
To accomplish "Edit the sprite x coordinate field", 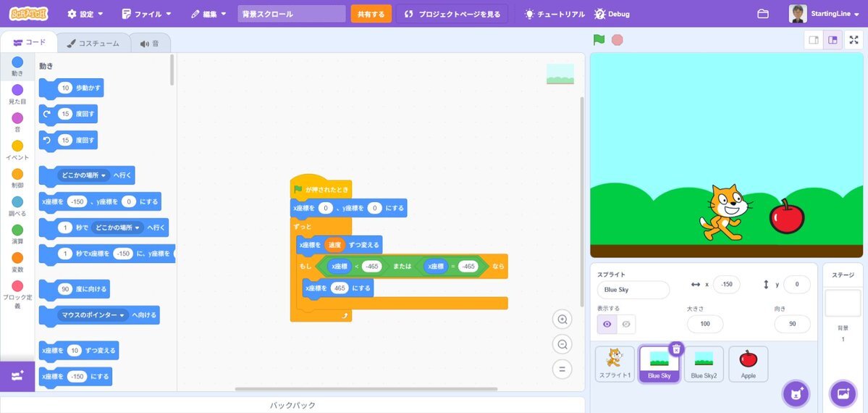I will (727, 284).
